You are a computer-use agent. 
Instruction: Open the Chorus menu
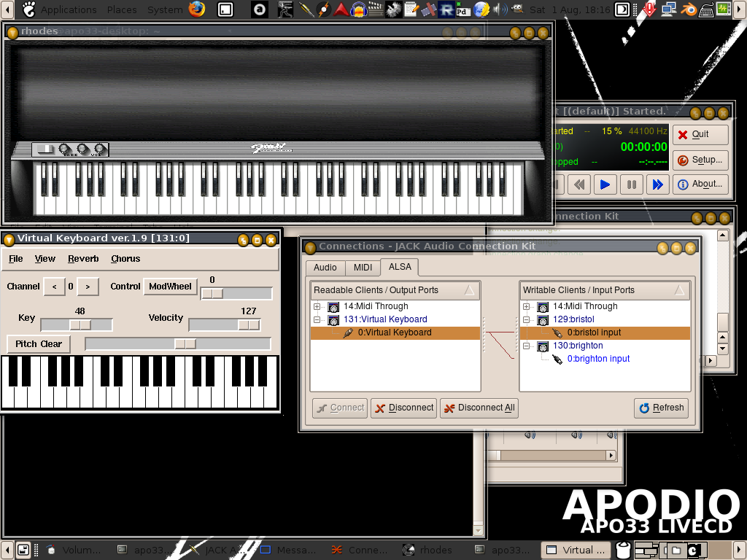125,259
